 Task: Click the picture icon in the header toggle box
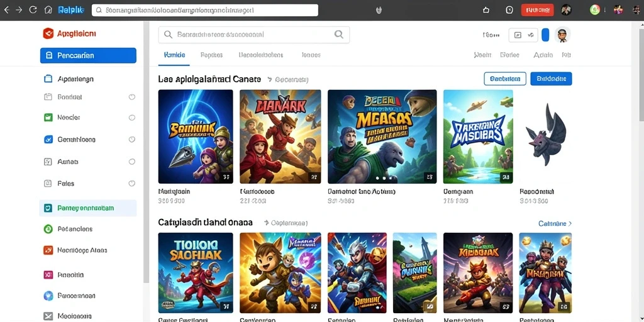tap(518, 35)
